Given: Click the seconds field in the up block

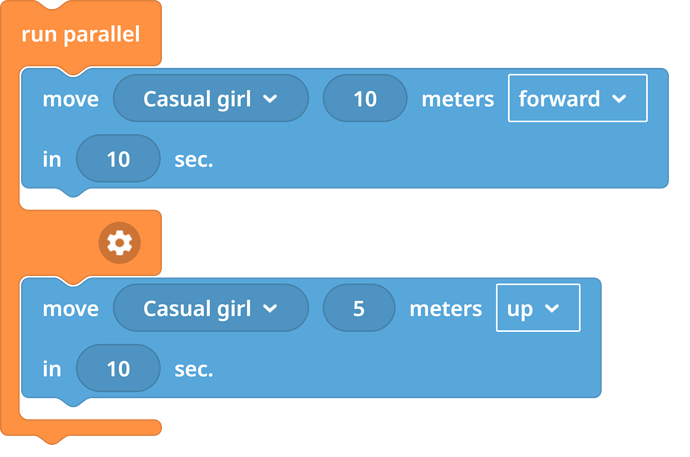Looking at the screenshot, I should coord(118,369).
